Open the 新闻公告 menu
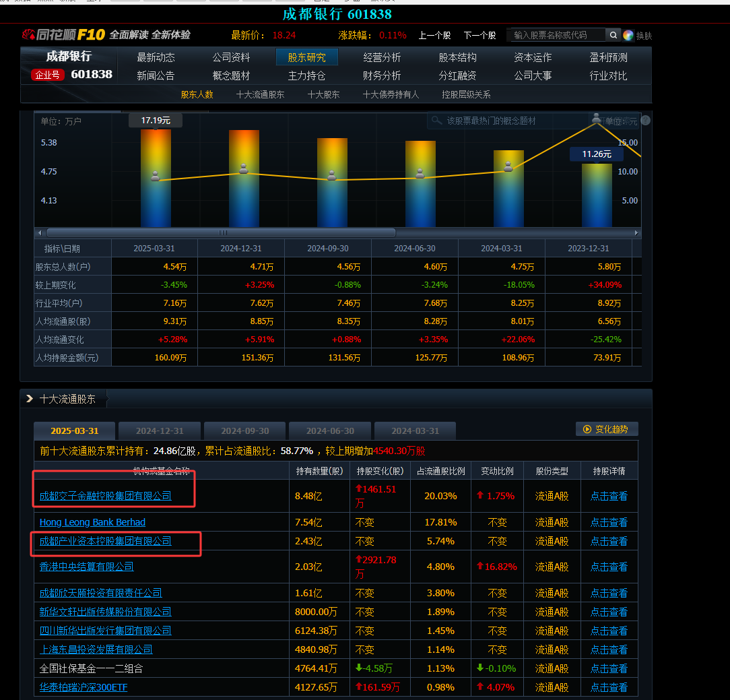Viewport: 730px width, 700px height. click(156, 75)
